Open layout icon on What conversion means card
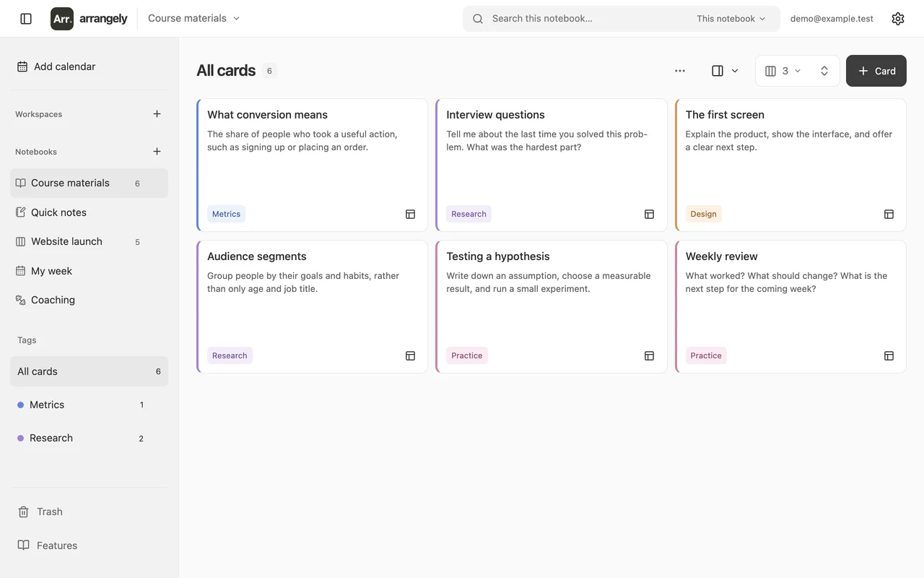The height and width of the screenshot is (578, 924). coord(410,214)
